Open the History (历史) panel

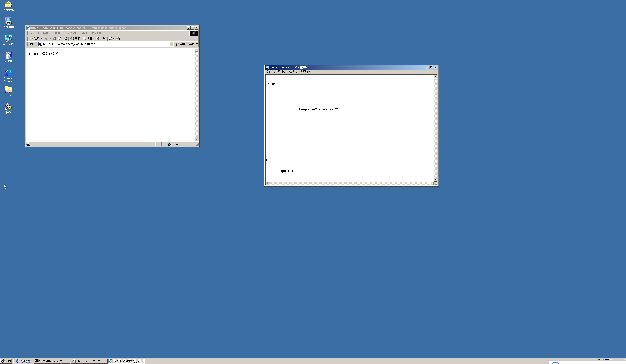click(100, 39)
